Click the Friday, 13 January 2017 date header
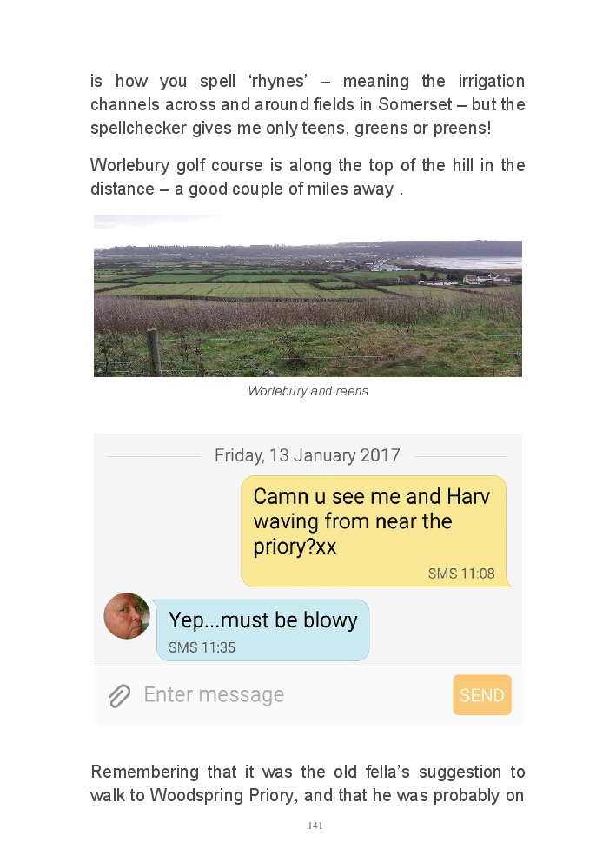The image size is (616, 862). (x=308, y=455)
